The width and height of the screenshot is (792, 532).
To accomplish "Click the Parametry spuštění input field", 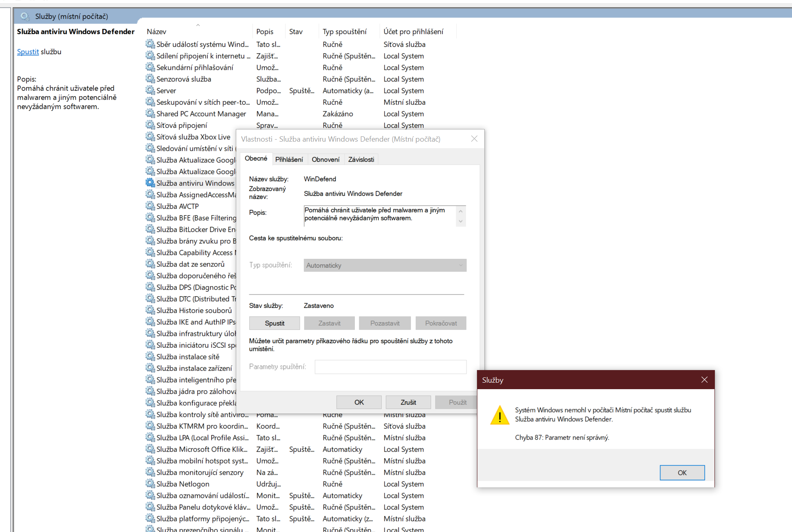I will [390, 367].
